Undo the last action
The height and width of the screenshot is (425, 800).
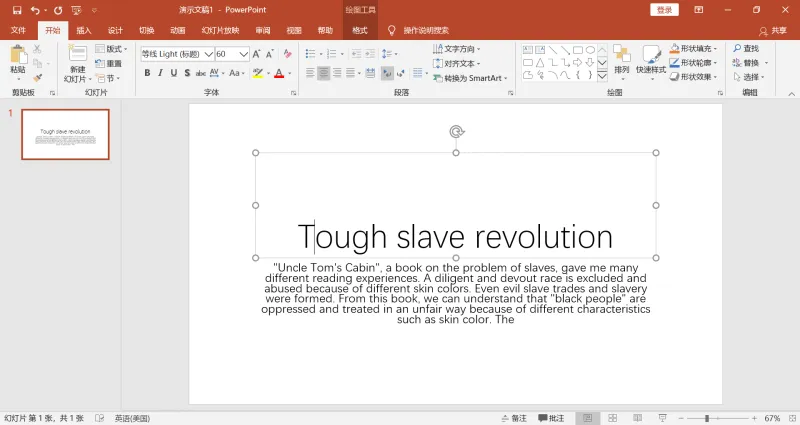[35, 10]
